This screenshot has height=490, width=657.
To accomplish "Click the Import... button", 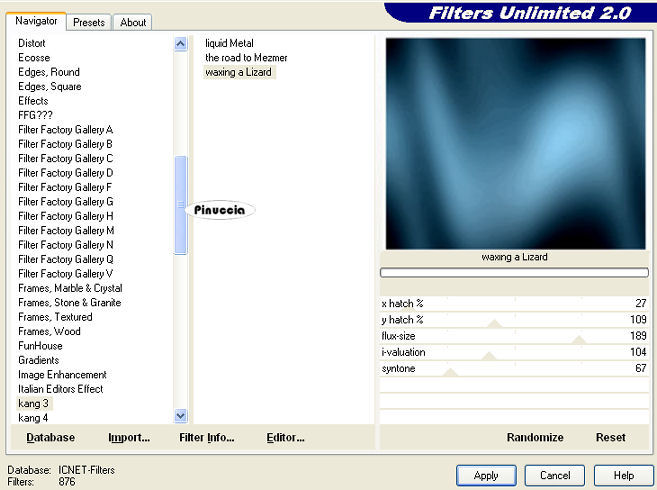I will 129,437.
